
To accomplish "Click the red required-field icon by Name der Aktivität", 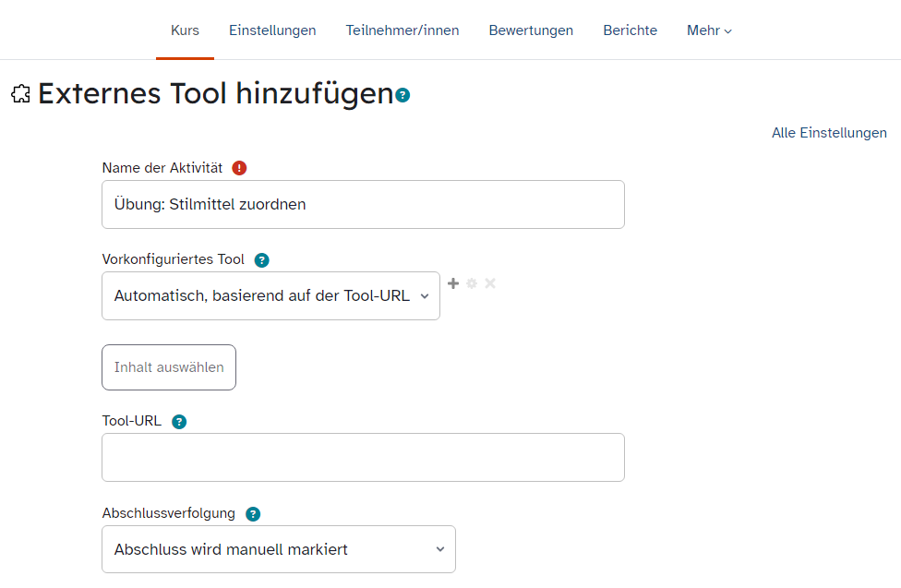I will tap(240, 168).
